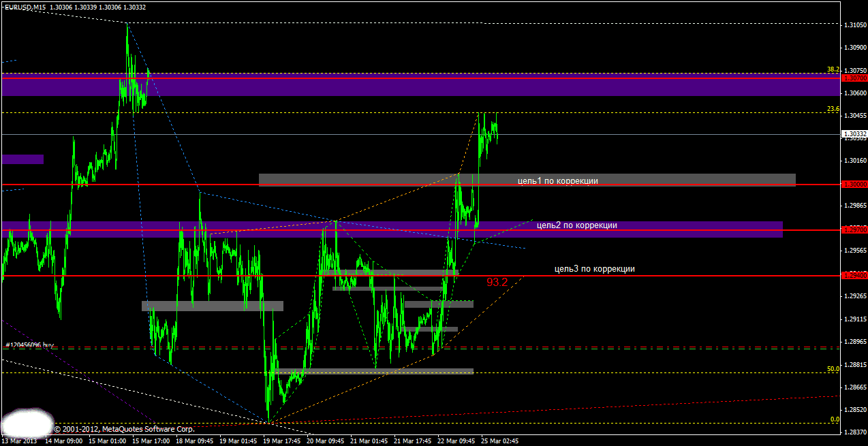Image resolution: width=868 pixels, height=446 pixels.
Task: Click the red 1.29700 price tag
Action: pyautogui.click(x=855, y=230)
